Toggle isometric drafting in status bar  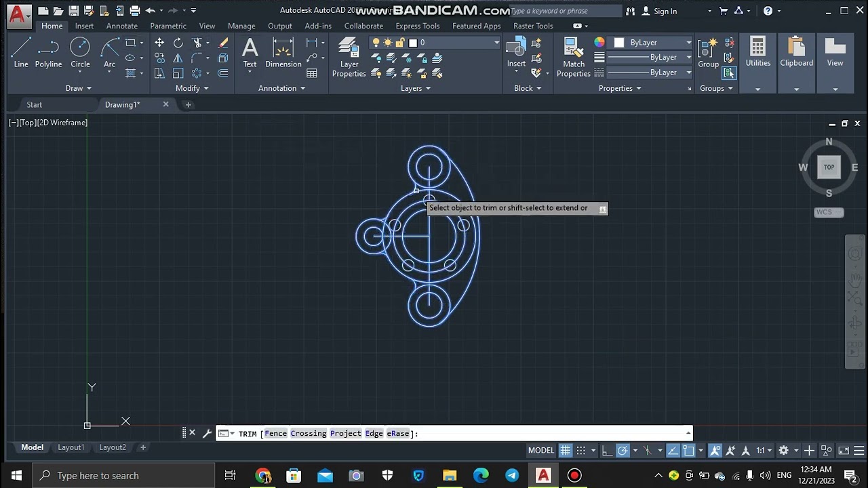[x=647, y=450]
